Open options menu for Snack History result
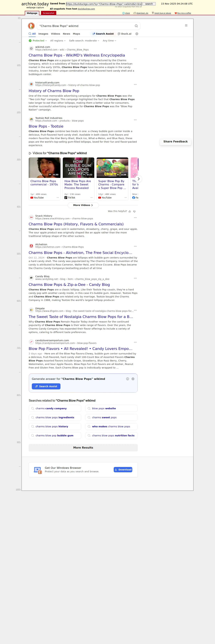Image resolution: width=215 pixels, height=644 pixels. click(135, 218)
